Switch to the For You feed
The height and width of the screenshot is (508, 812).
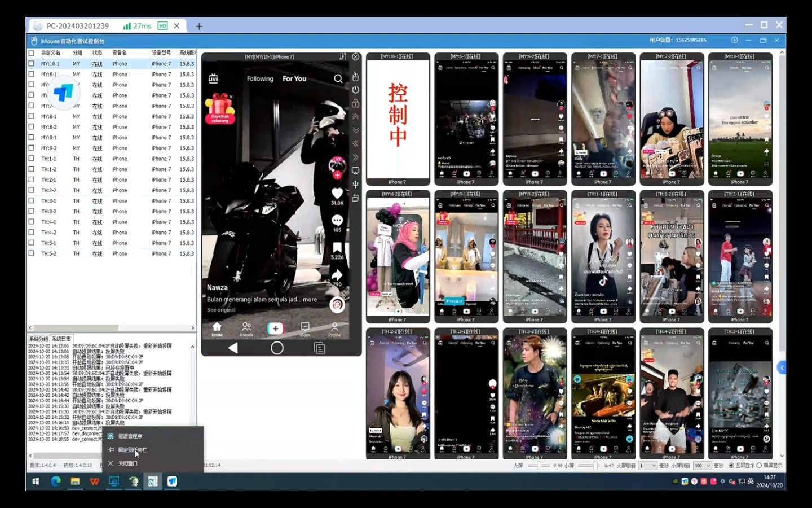tap(294, 79)
